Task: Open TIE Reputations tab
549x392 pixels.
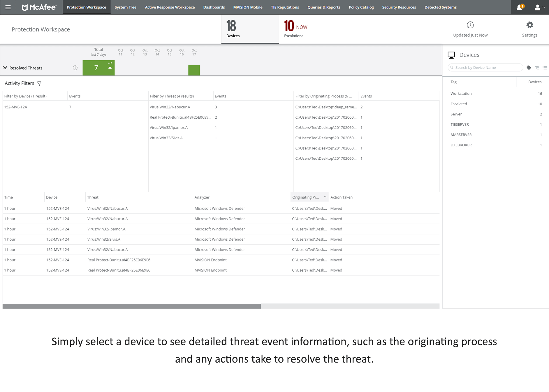Action: [x=285, y=7]
